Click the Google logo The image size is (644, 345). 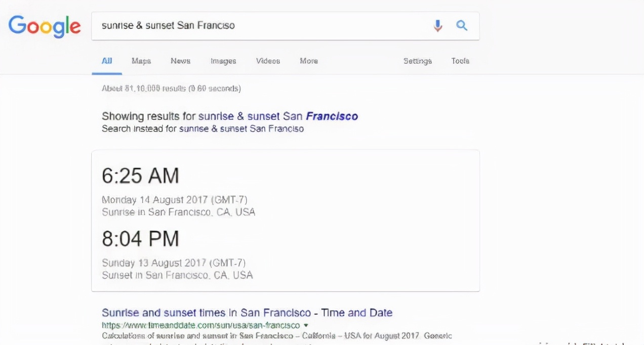pyautogui.click(x=45, y=26)
